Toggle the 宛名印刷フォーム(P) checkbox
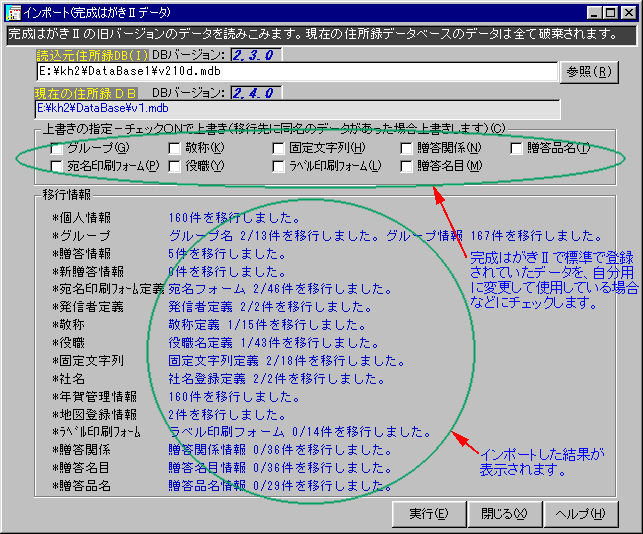643x534 pixels. (x=57, y=166)
